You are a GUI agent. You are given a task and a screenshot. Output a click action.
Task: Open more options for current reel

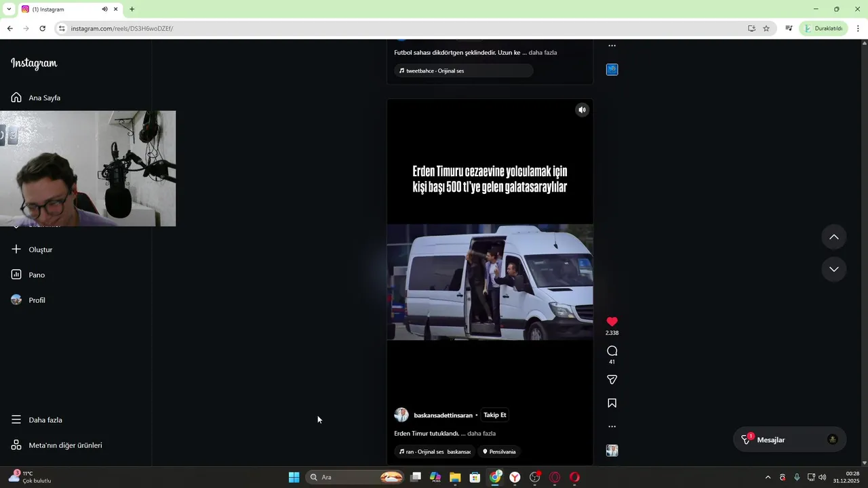click(612, 426)
